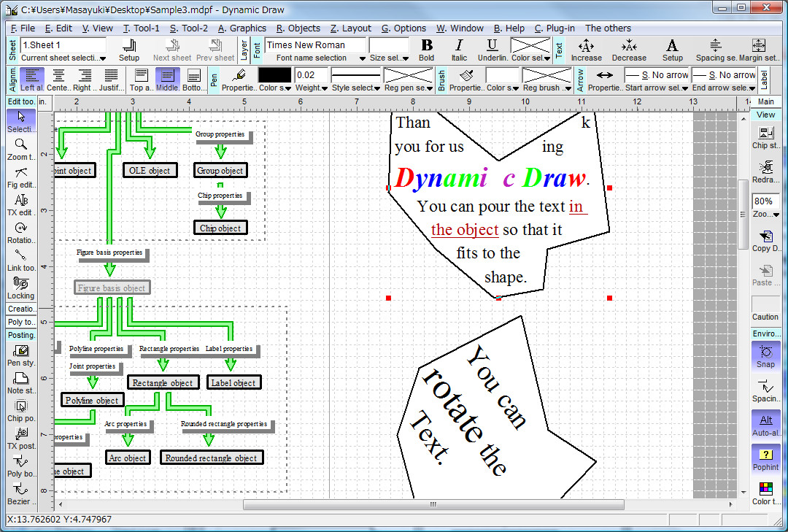Increase the text size
This screenshot has width=788, height=532.
point(586,50)
